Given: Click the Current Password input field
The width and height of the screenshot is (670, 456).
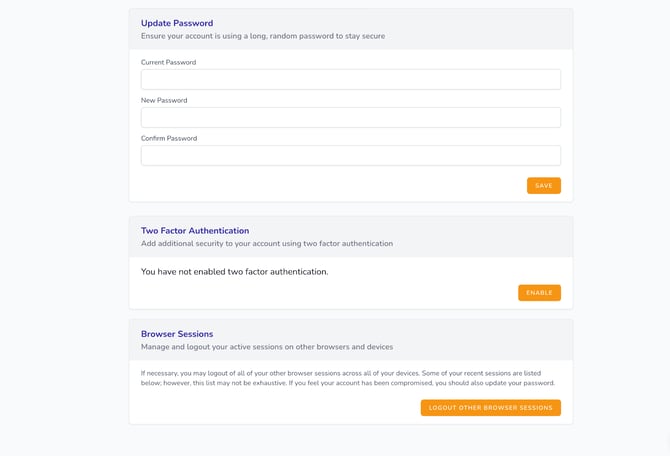Looking at the screenshot, I should point(350,79).
